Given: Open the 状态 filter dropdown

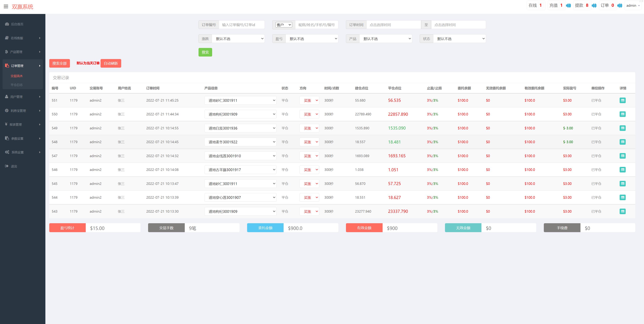Looking at the screenshot, I should pos(459,39).
